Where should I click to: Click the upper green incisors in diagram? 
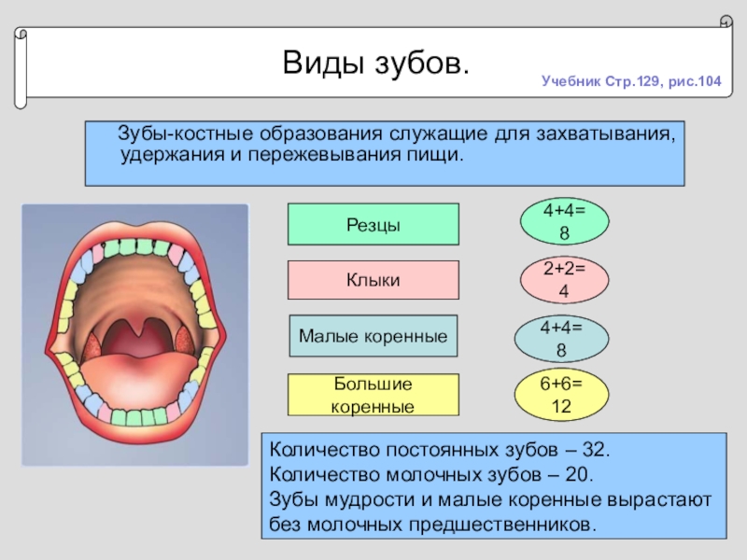(136, 247)
